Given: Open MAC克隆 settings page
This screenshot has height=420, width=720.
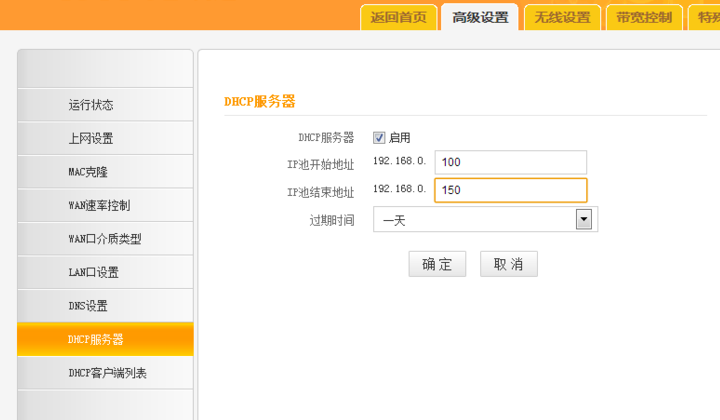Looking at the screenshot, I should [x=88, y=172].
